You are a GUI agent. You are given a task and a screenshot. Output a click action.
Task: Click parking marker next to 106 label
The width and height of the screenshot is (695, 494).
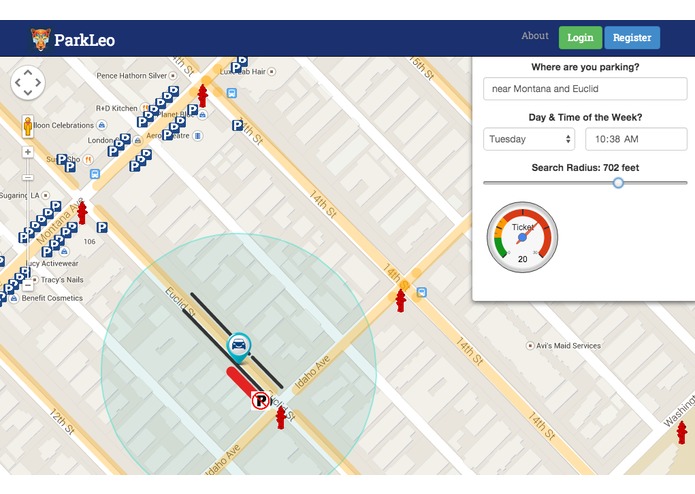pos(102,228)
